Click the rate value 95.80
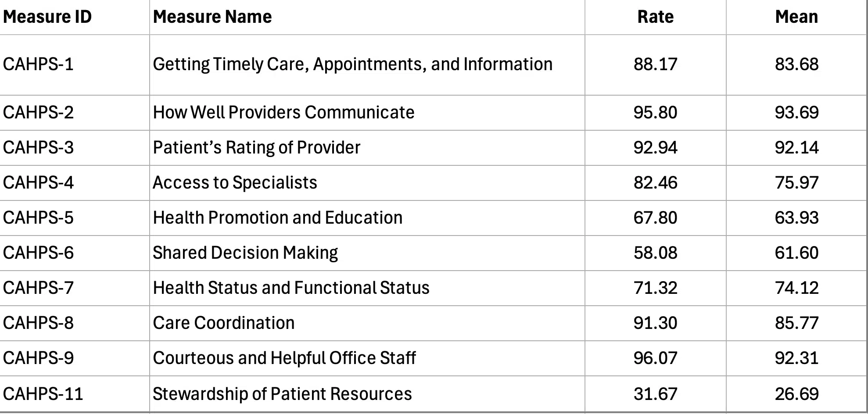The width and height of the screenshot is (868, 414). point(655,113)
